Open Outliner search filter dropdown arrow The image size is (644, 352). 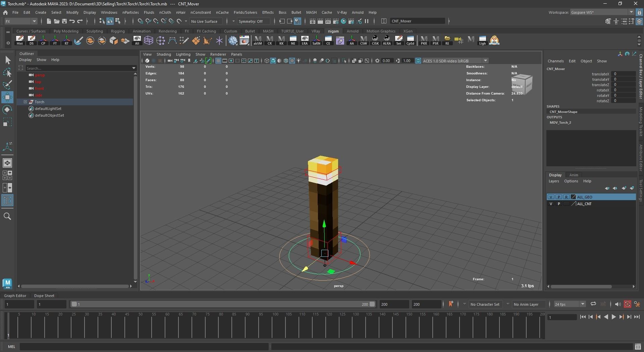tap(134, 68)
